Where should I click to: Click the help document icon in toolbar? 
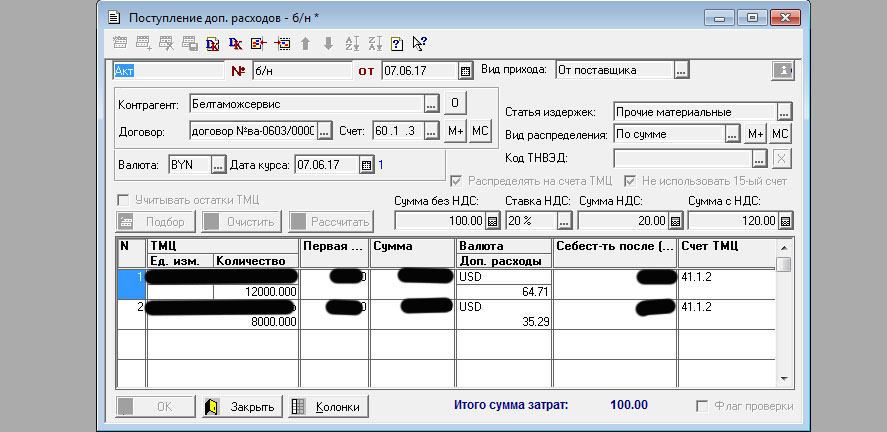pos(397,44)
